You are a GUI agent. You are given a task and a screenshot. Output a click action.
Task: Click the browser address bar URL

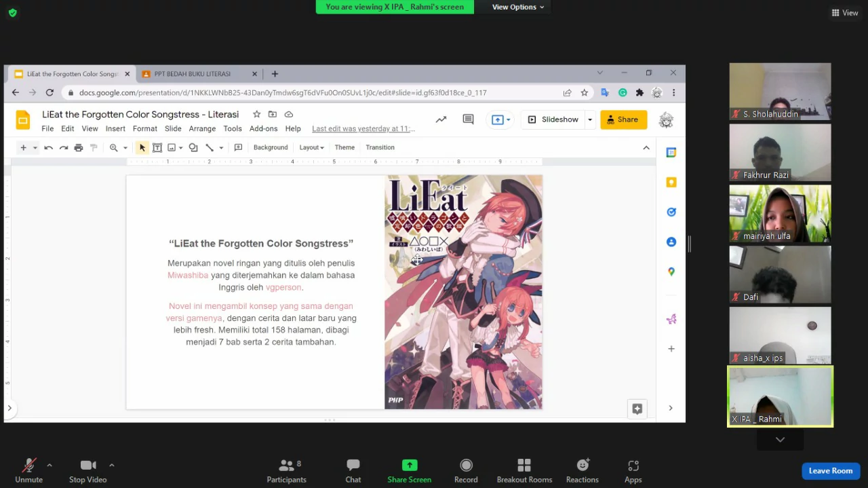click(x=283, y=93)
